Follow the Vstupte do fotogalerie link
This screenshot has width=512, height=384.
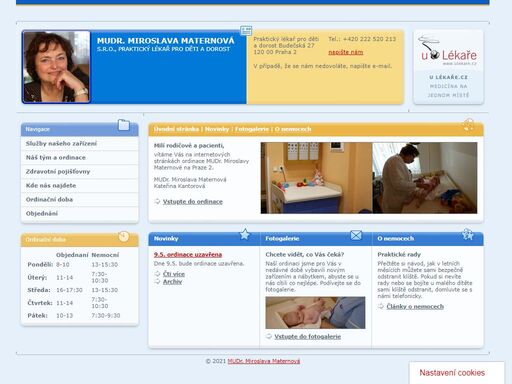pyautogui.click(x=308, y=337)
